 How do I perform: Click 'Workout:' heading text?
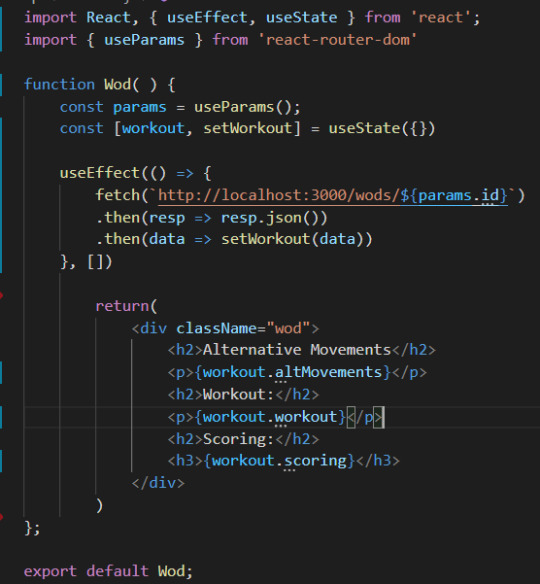click(238, 395)
